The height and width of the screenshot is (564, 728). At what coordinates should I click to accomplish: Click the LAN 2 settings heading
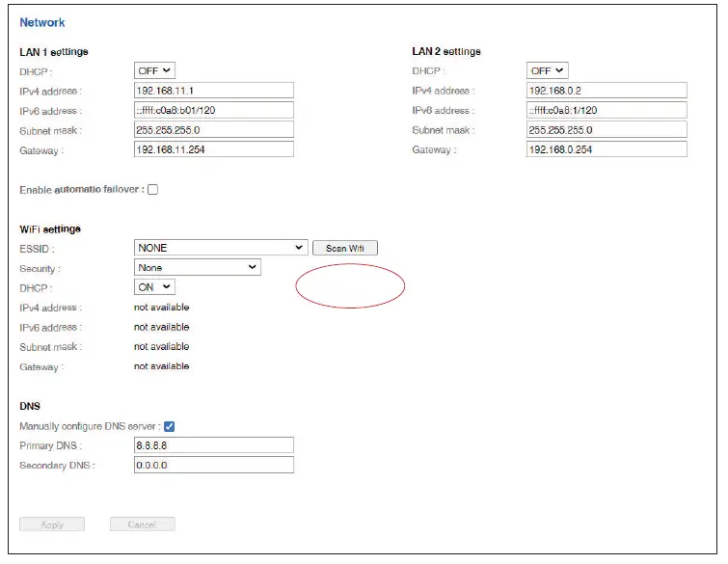point(446,51)
